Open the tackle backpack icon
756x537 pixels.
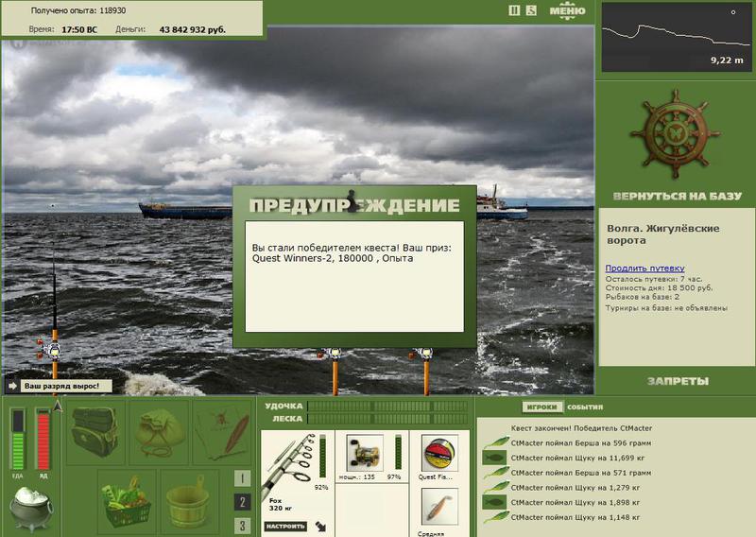pyautogui.click(x=95, y=432)
